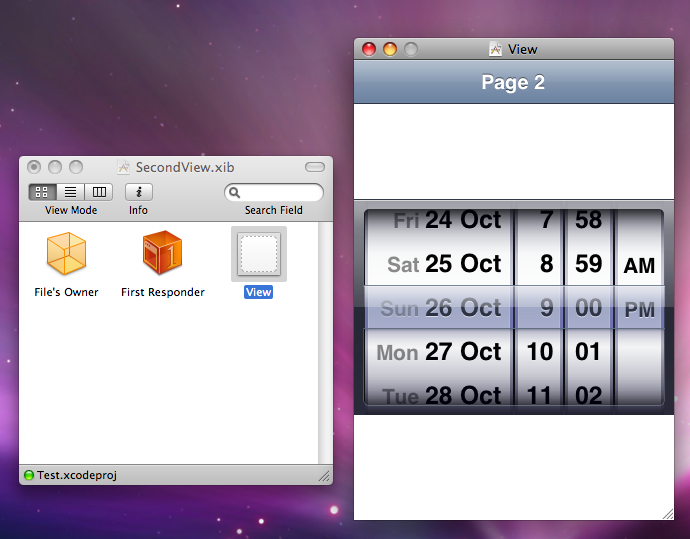Switch to column view mode
The image size is (690, 539).
coord(99,192)
